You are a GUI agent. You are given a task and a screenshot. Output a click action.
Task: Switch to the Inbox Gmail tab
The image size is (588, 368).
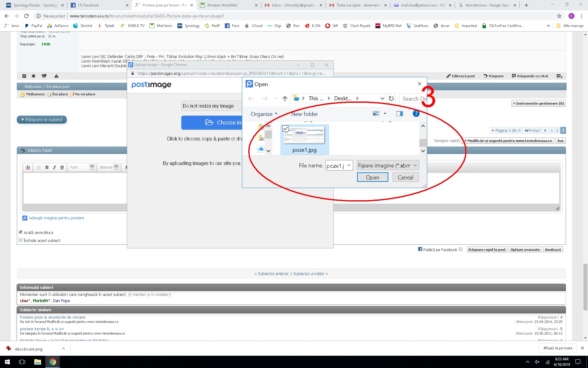(293, 5)
